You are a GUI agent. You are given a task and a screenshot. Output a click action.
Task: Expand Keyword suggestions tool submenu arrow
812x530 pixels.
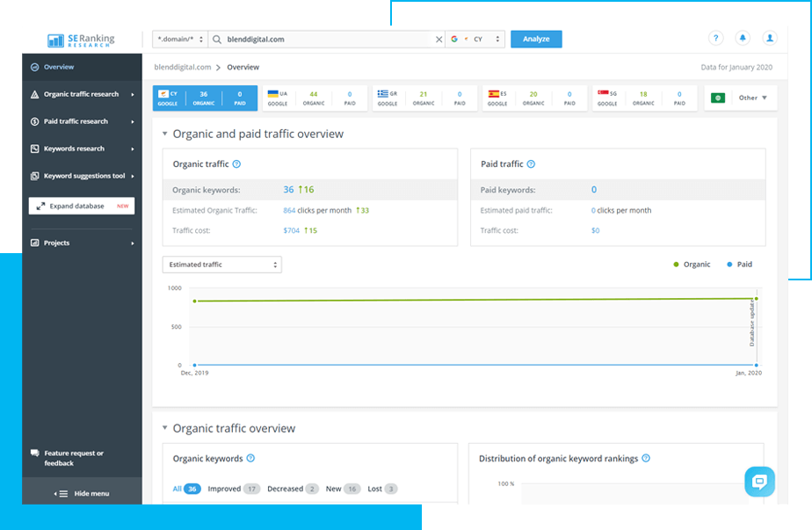point(133,176)
